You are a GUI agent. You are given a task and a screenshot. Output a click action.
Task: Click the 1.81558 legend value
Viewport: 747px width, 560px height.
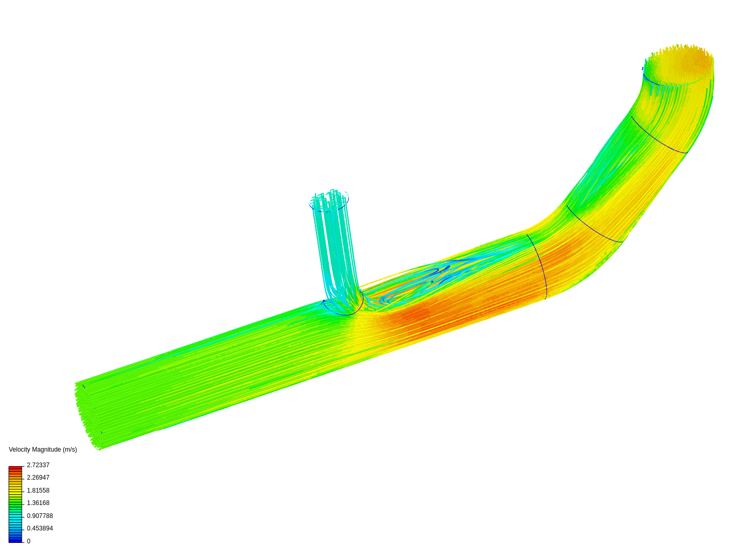[x=38, y=491]
